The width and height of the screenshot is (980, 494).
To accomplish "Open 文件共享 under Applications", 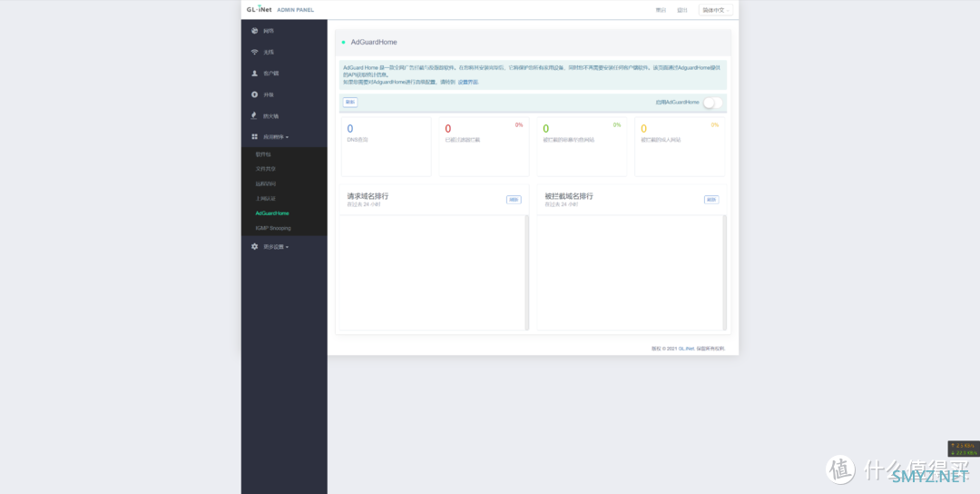I will [266, 169].
